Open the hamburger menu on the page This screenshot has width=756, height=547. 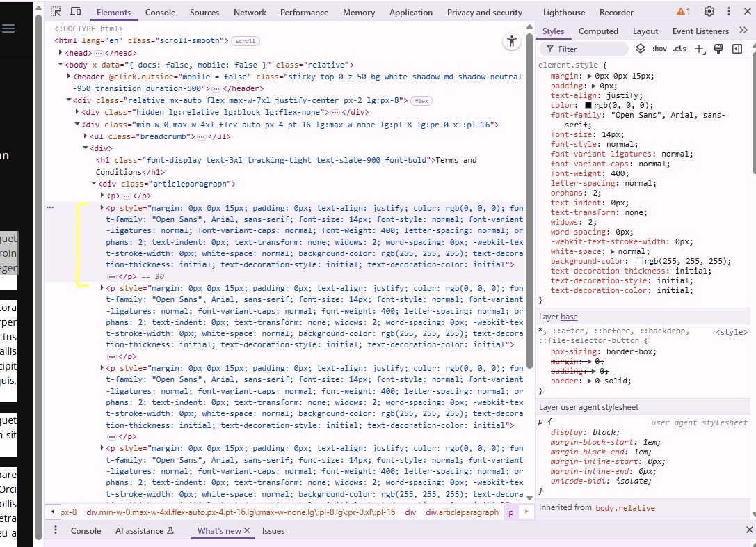(x=8, y=29)
